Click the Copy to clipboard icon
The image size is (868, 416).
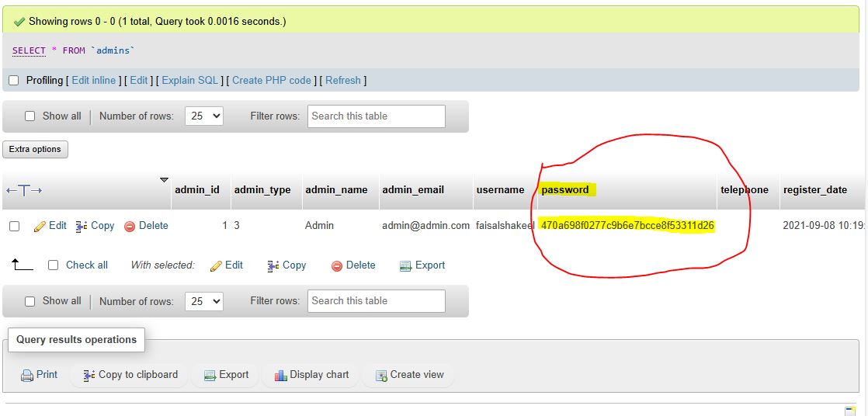[x=89, y=376]
